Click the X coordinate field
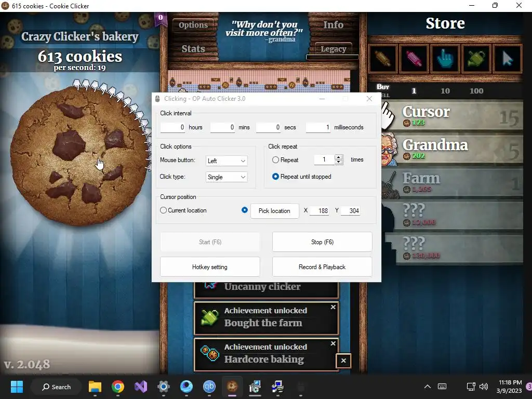 click(x=320, y=211)
